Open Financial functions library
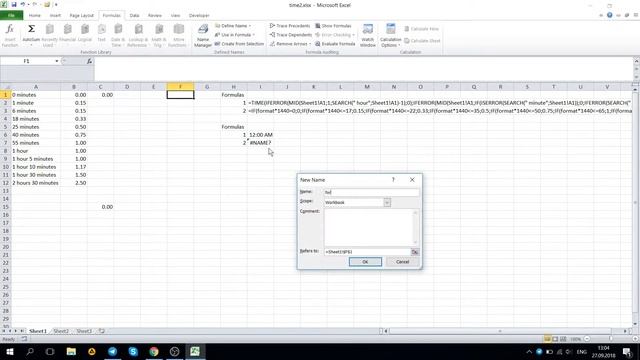640x360 pixels. coord(67,33)
